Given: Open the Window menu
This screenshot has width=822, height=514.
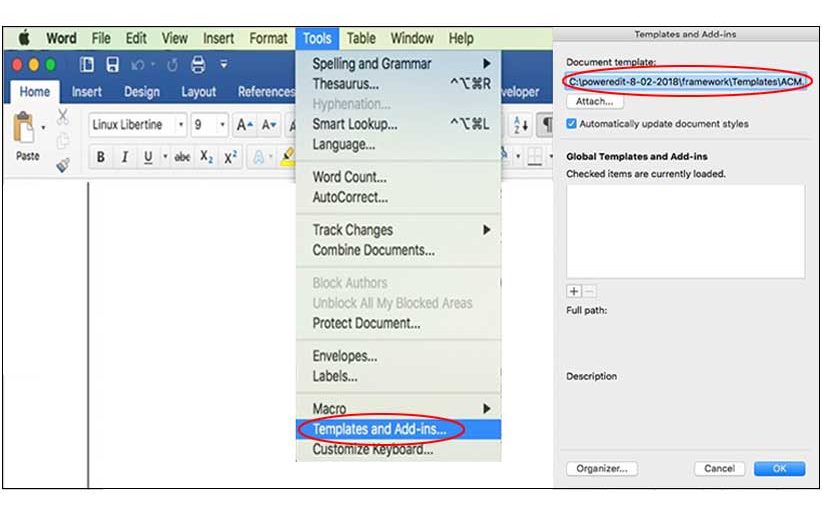Looking at the screenshot, I should (x=412, y=38).
